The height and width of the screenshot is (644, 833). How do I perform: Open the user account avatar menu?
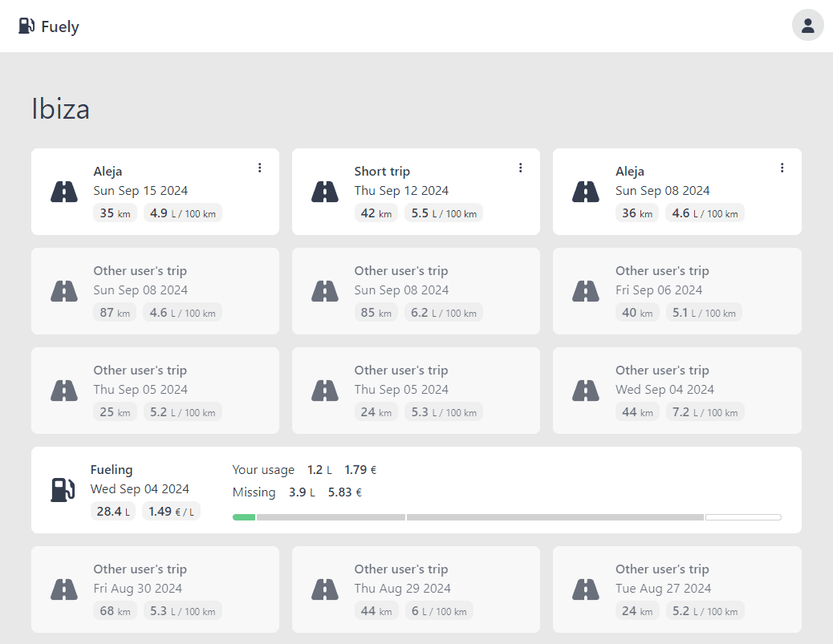click(x=807, y=25)
